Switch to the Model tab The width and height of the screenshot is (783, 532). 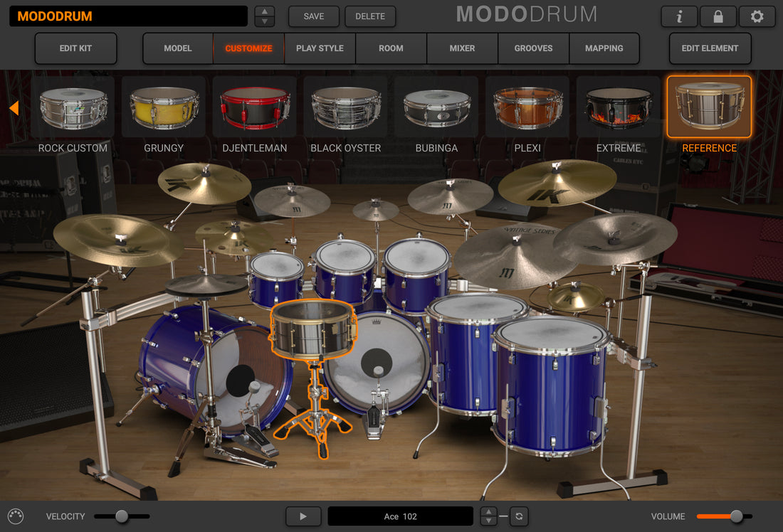coord(178,48)
